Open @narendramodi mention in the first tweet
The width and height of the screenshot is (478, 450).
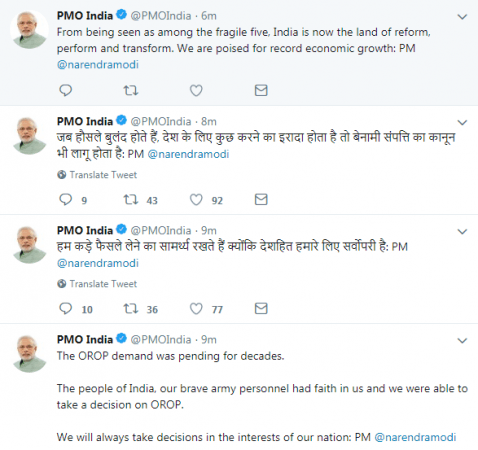(98, 64)
